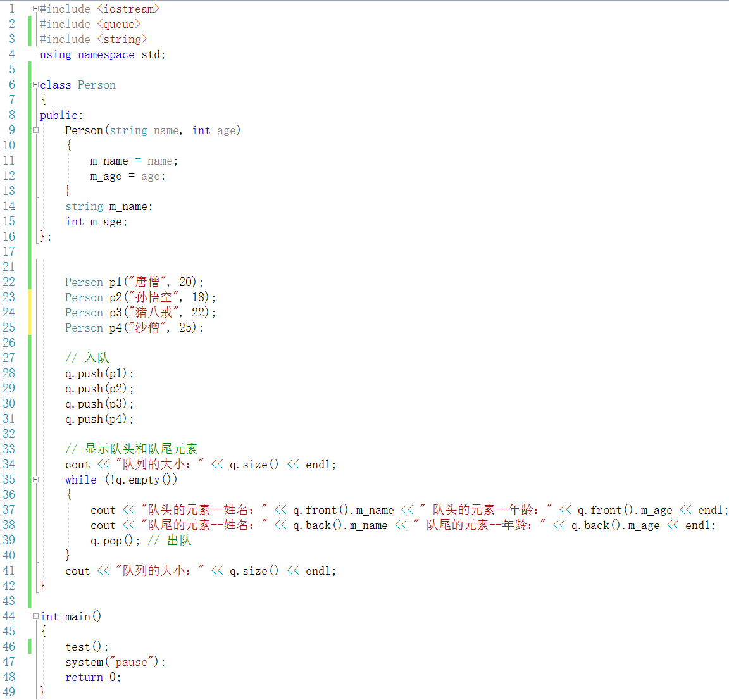Click the system("pause"); statement

tap(115, 662)
